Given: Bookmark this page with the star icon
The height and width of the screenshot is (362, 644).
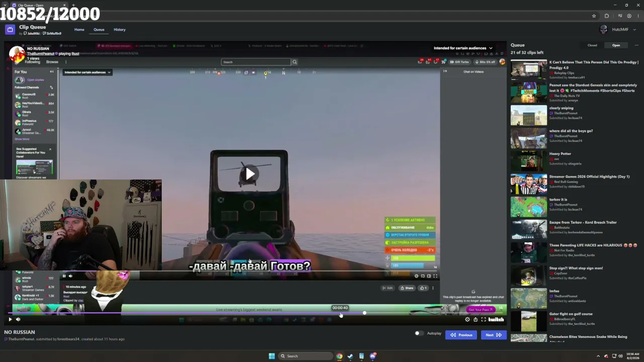Looking at the screenshot, I should [594, 16].
